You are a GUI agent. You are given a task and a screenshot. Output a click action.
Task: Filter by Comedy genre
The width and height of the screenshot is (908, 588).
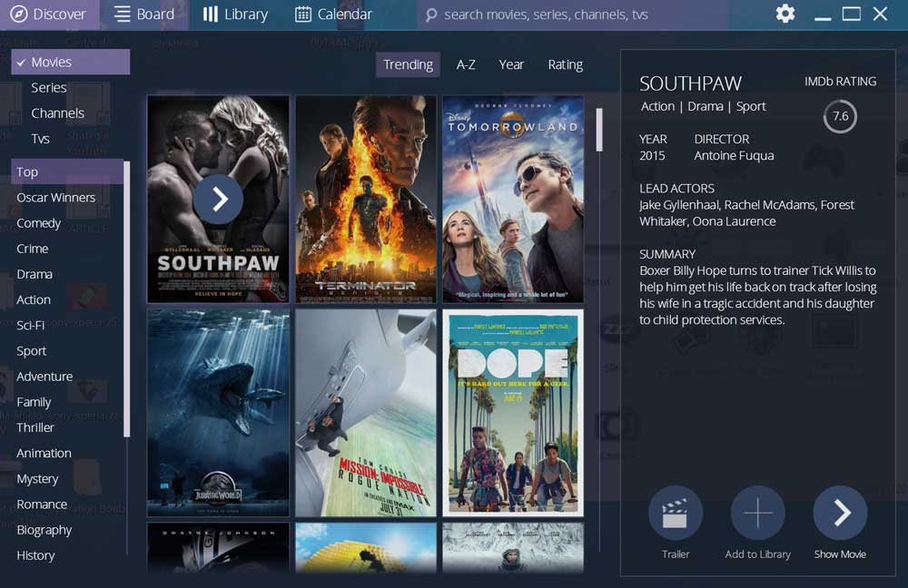38,223
